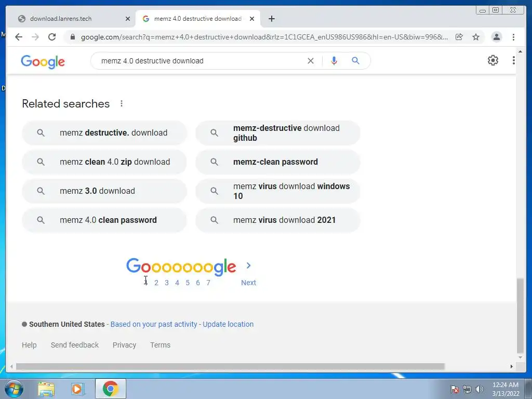Click Update location link
532x399 pixels.
[228, 324]
